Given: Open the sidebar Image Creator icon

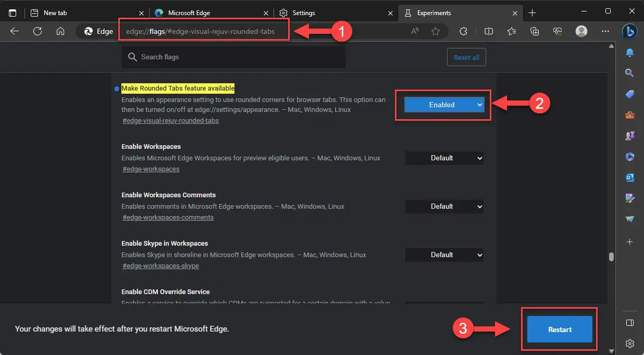Looking at the screenshot, I should [630, 198].
